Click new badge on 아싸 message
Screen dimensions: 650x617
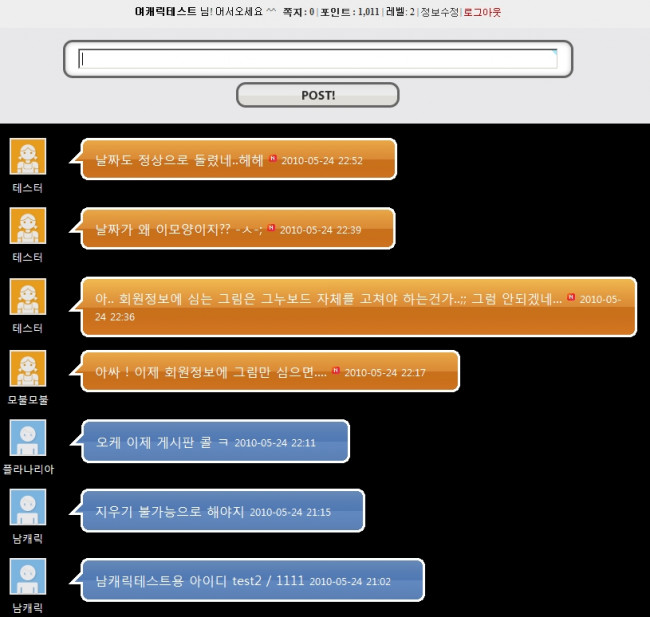(336, 370)
